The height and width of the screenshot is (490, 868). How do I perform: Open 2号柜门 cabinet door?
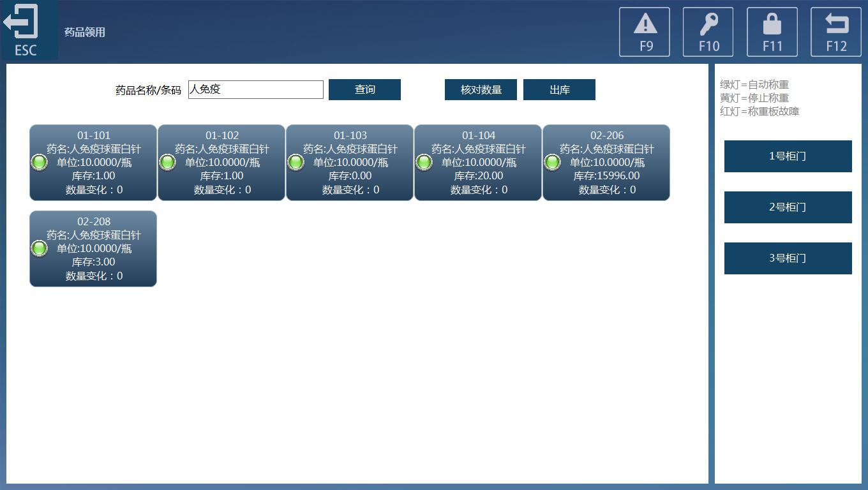(788, 207)
